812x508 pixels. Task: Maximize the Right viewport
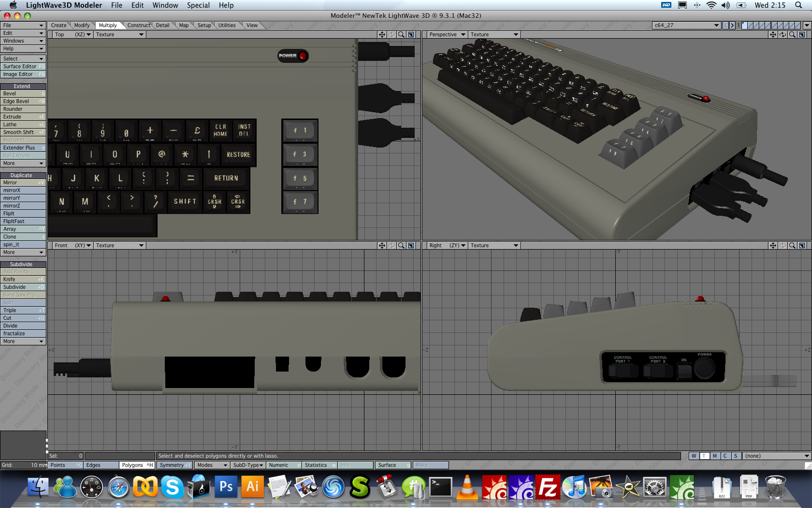coord(802,246)
